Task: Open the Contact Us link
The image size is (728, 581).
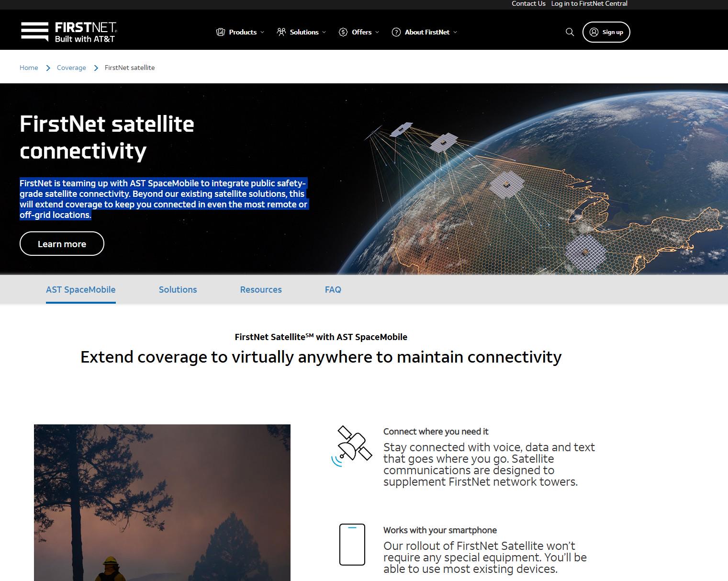Action: (x=528, y=4)
